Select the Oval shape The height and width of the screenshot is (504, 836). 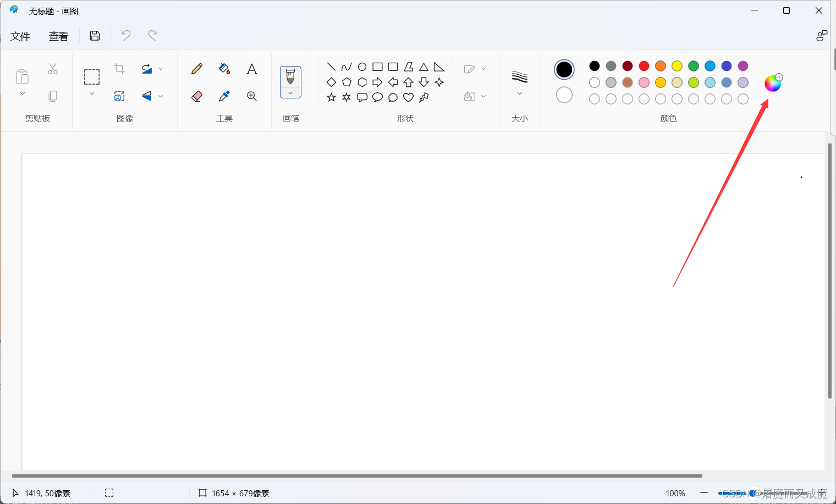362,67
